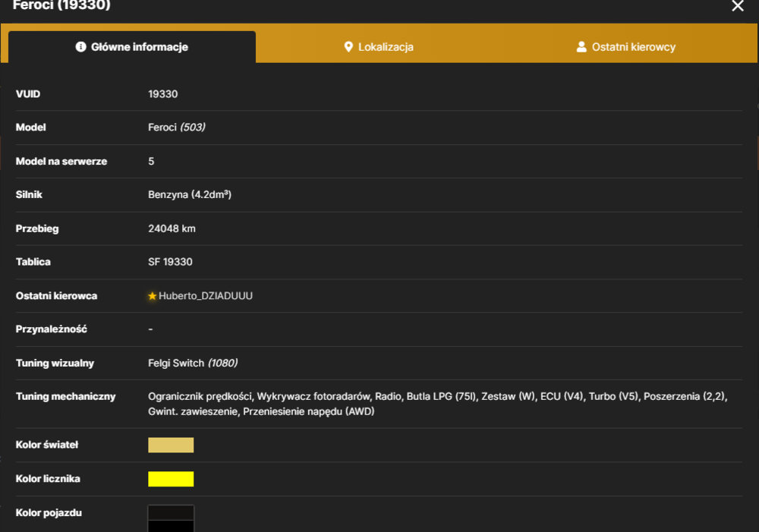Click the Kolor świateł pale yellow swatch
This screenshot has width=759, height=532.
[171, 445]
